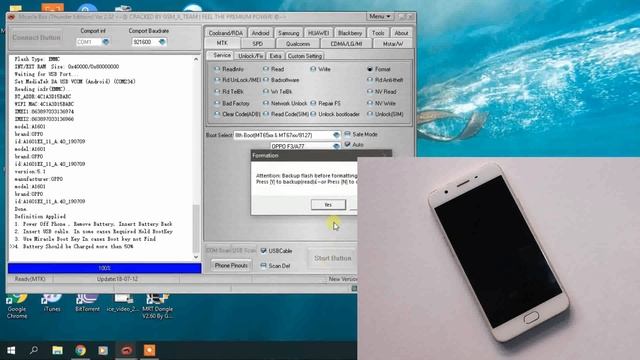Click the red Miracle Box taskbar icon
Image resolution: width=640 pixels, height=360 pixels.
[126, 350]
